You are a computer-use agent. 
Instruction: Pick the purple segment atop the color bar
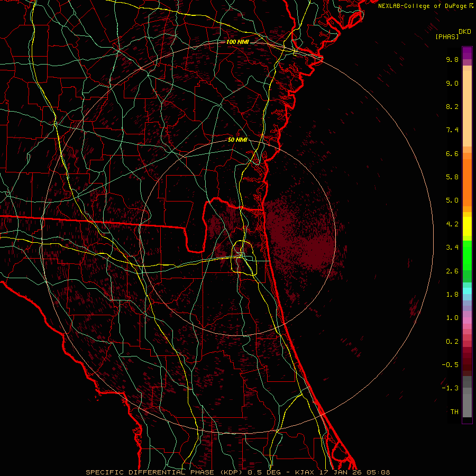click(467, 53)
